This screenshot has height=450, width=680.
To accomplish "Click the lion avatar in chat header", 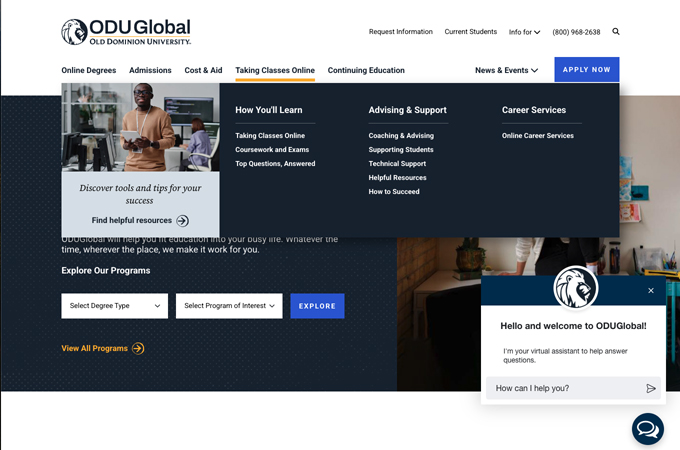I will [575, 288].
